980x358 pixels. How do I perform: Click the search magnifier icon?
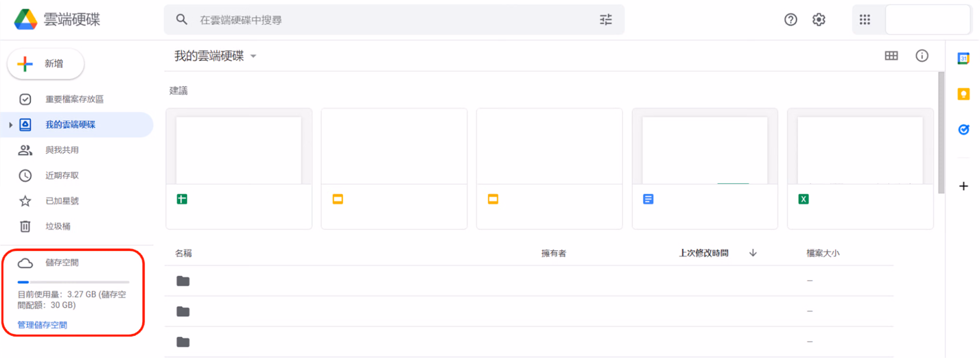tap(181, 19)
